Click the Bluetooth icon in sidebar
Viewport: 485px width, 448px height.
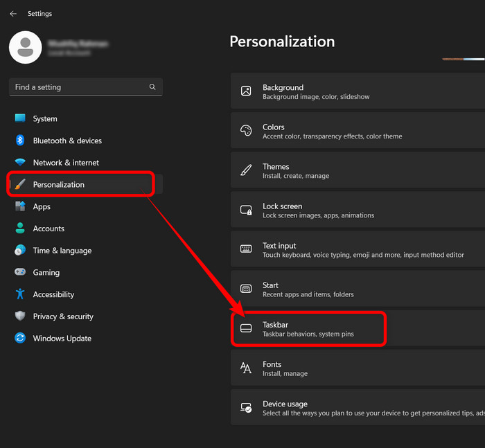[x=20, y=141]
